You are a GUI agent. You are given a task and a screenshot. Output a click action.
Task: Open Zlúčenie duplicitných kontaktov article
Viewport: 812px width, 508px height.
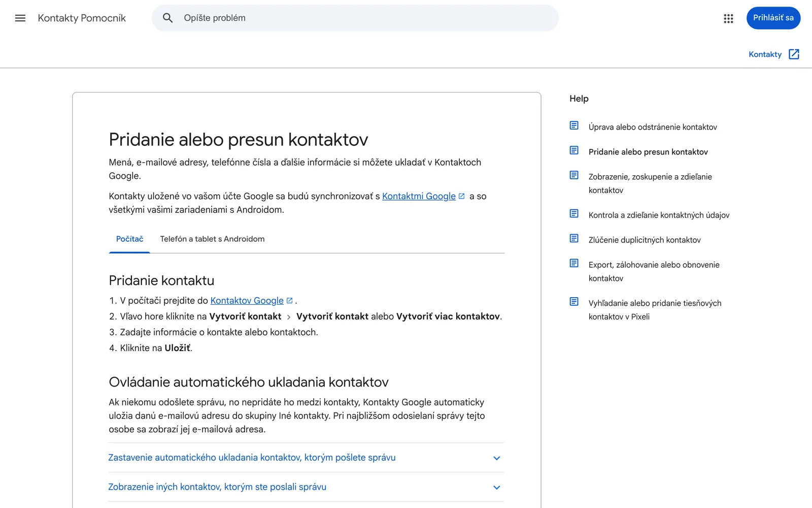(645, 240)
